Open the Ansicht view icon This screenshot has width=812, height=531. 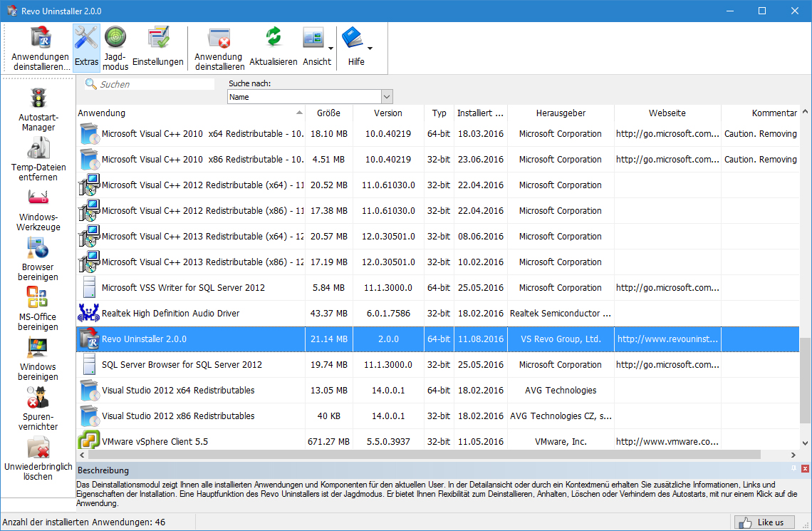[x=314, y=38]
